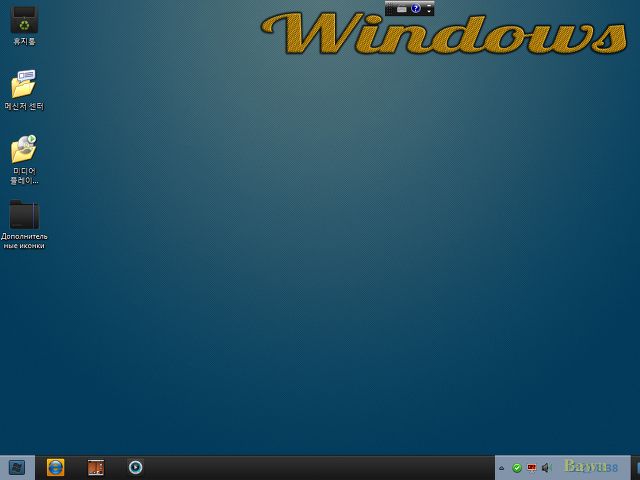Viewport: 640px width, 480px height.
Task: Open the language bar options arrow
Action: tap(429, 11)
